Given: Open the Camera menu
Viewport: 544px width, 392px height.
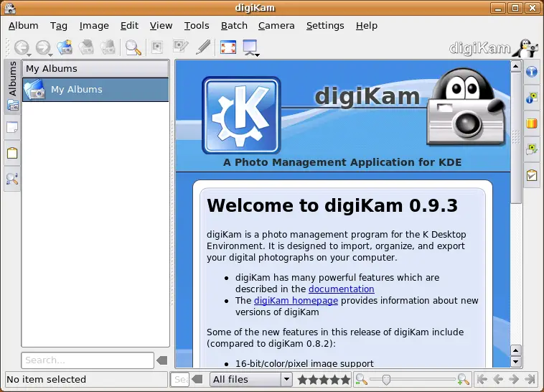Looking at the screenshot, I should pyautogui.click(x=276, y=26).
